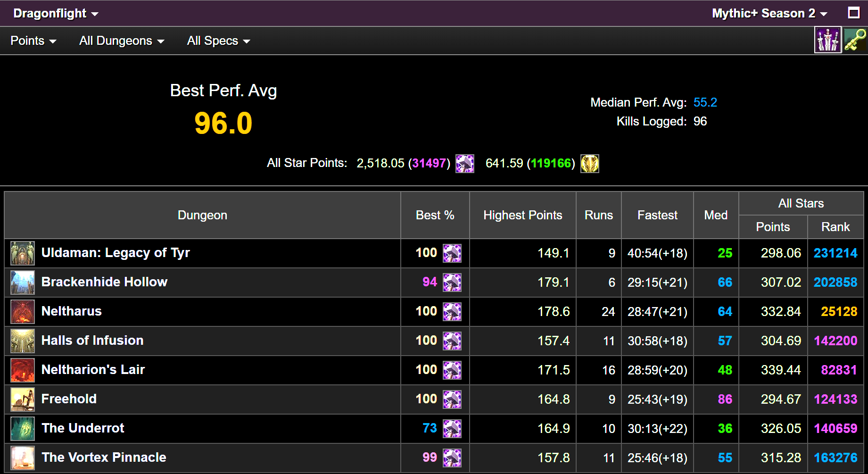Click Freehold dungeon icon
Viewport: 868px width, 474px height.
pos(23,399)
